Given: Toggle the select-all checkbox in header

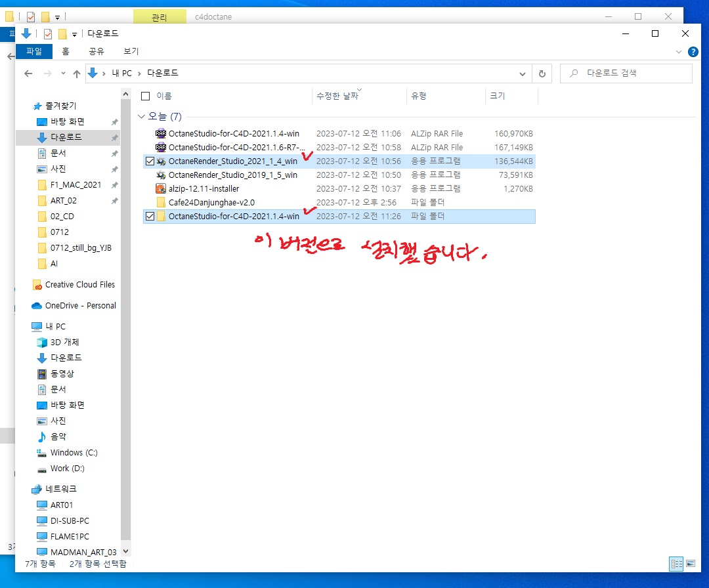Looking at the screenshot, I should click(146, 96).
